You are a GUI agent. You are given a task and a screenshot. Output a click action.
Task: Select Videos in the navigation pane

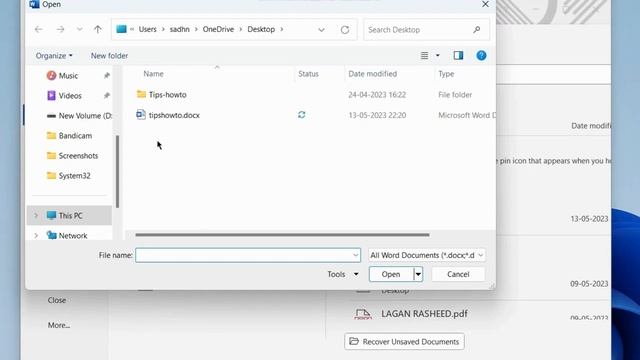click(70, 96)
